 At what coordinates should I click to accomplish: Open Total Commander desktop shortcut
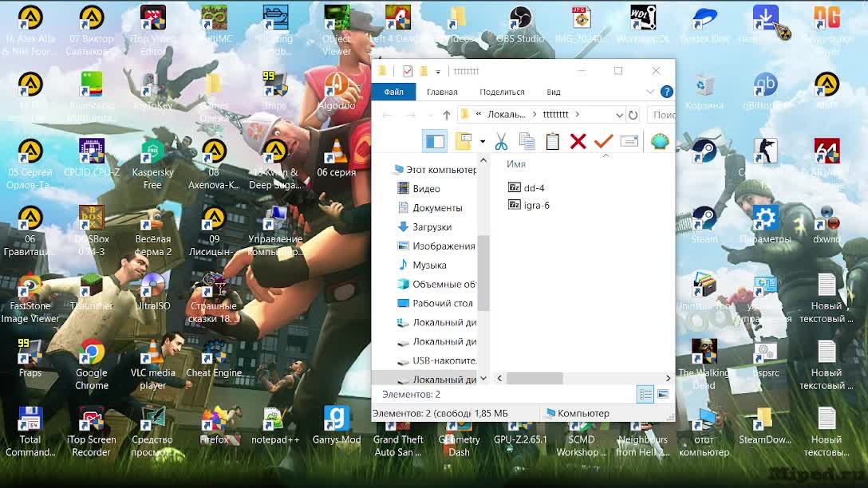pyautogui.click(x=30, y=431)
